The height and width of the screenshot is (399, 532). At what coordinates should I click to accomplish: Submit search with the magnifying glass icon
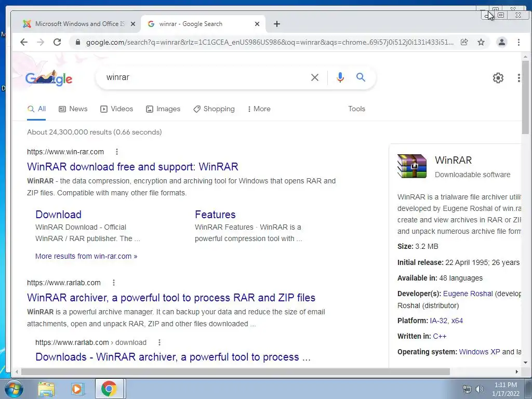point(361,77)
